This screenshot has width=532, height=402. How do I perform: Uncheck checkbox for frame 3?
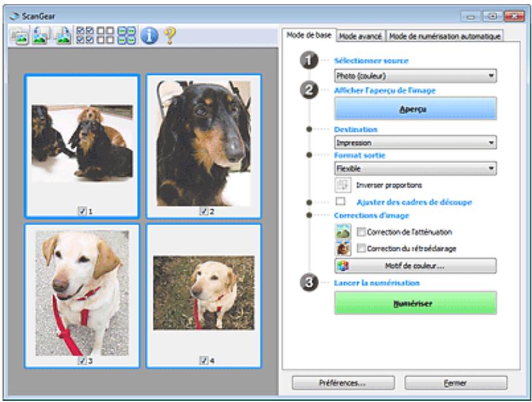coord(82,361)
